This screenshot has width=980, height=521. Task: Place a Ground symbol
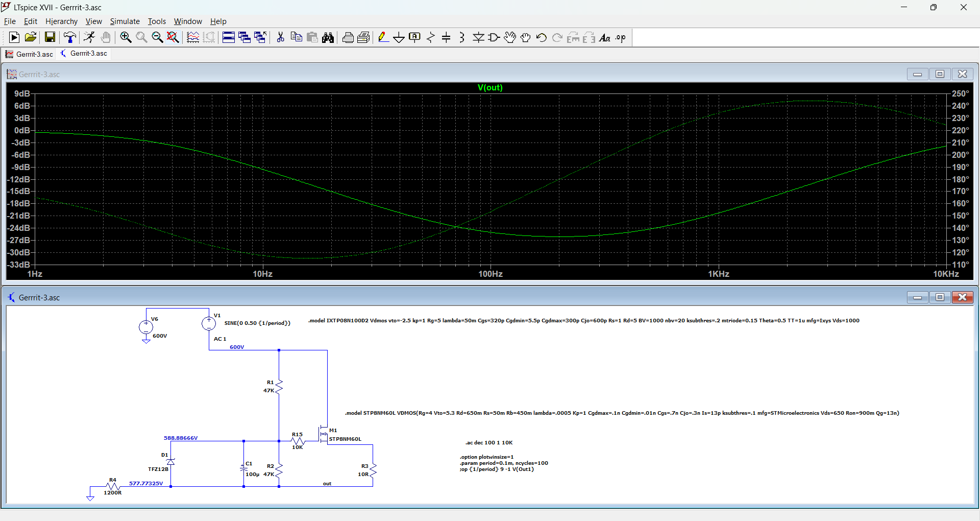click(x=399, y=37)
